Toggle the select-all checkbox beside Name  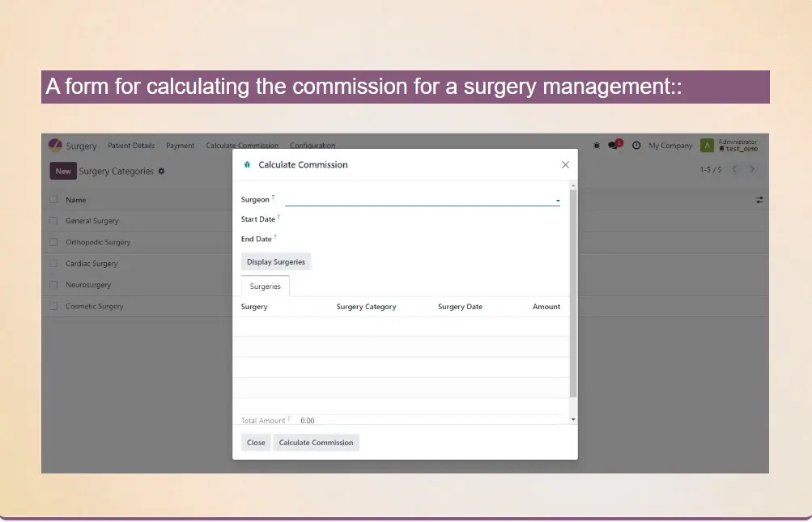coord(53,200)
